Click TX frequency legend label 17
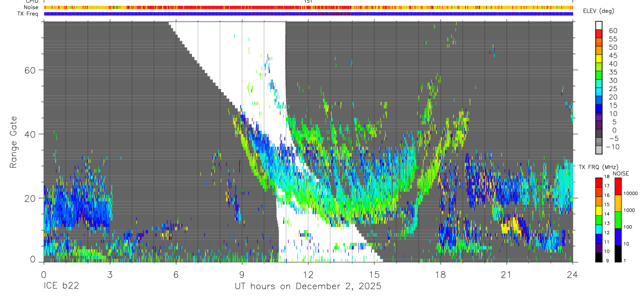This screenshot has width=644, height=297. point(606,186)
